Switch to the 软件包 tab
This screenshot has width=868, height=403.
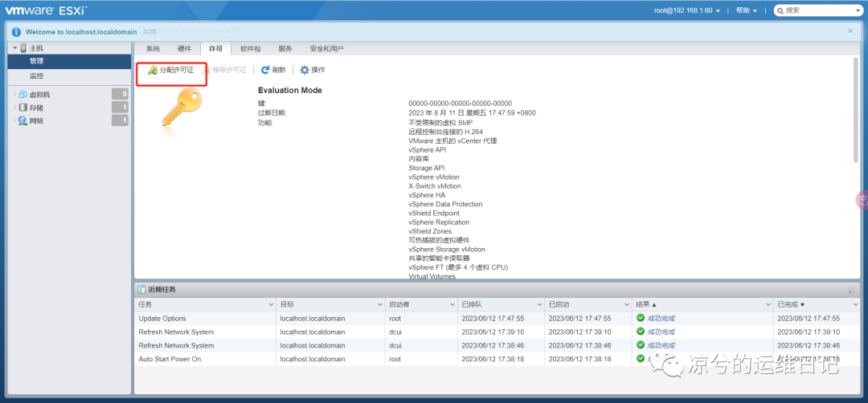pos(250,49)
